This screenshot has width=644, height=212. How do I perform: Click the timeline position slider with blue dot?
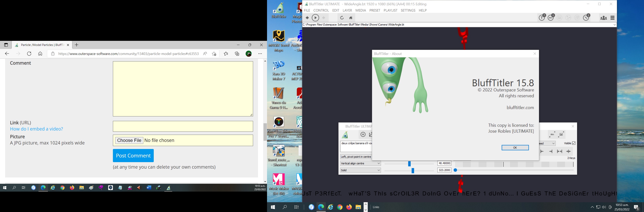coord(514,170)
